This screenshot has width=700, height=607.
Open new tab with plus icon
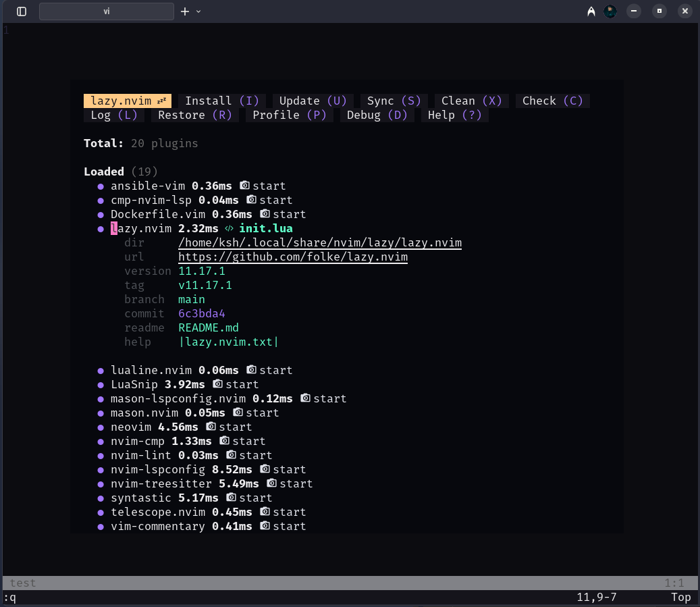185,11
